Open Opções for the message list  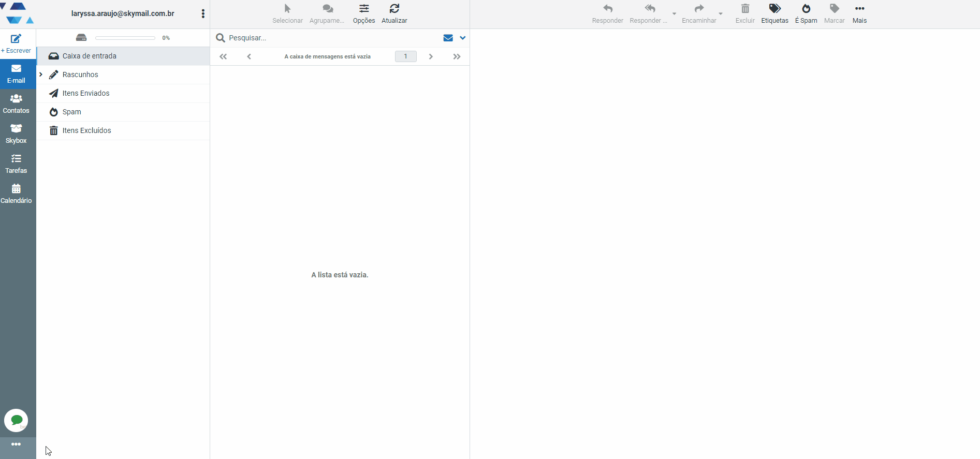364,14
